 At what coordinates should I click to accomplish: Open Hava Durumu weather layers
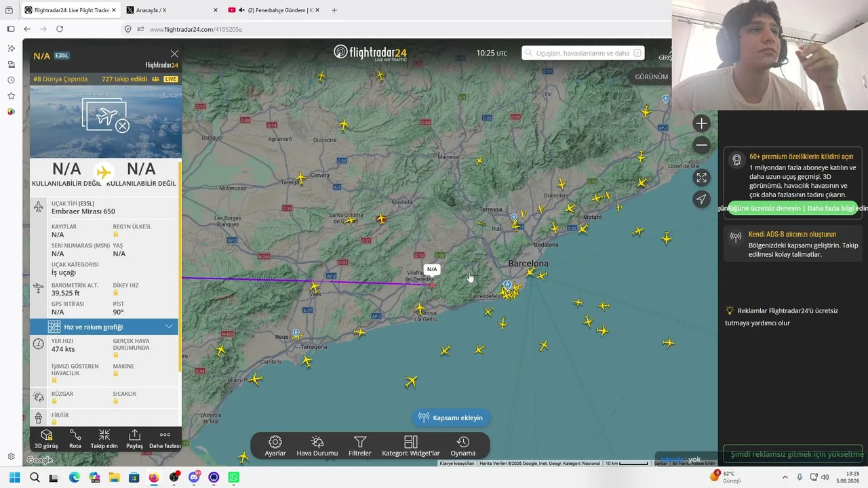click(x=317, y=447)
